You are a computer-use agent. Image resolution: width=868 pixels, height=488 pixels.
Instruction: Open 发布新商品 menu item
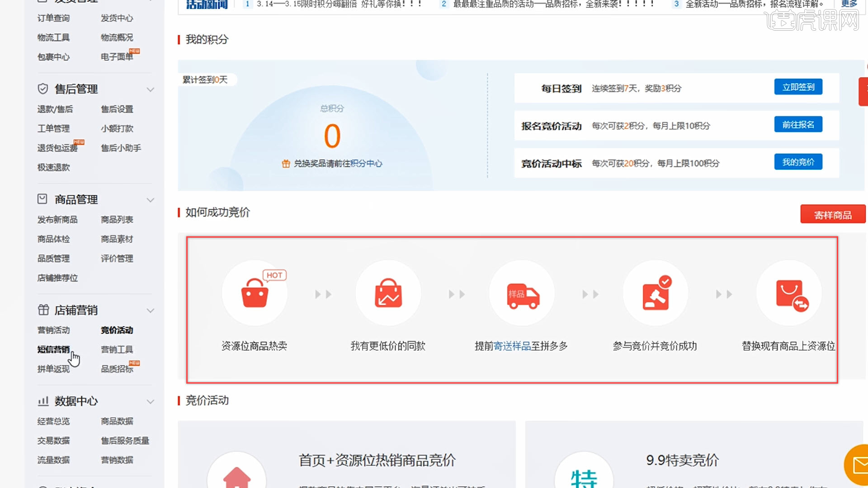click(57, 220)
